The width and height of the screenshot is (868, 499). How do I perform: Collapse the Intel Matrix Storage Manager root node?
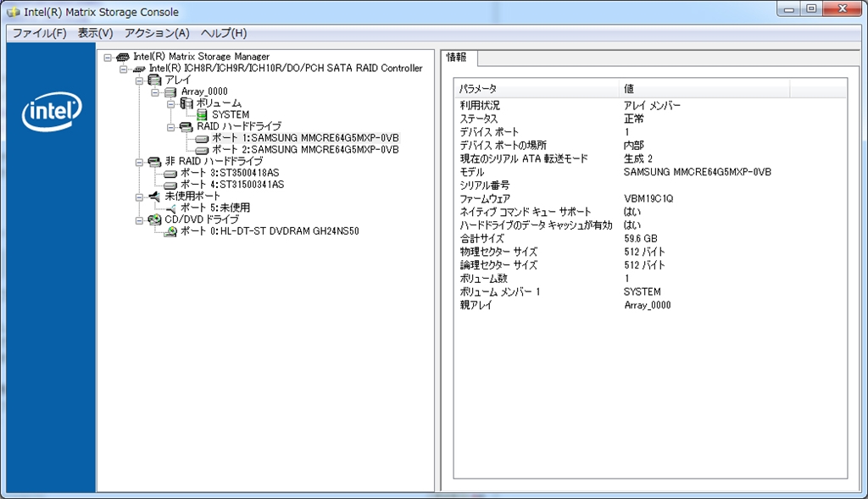tap(108, 57)
